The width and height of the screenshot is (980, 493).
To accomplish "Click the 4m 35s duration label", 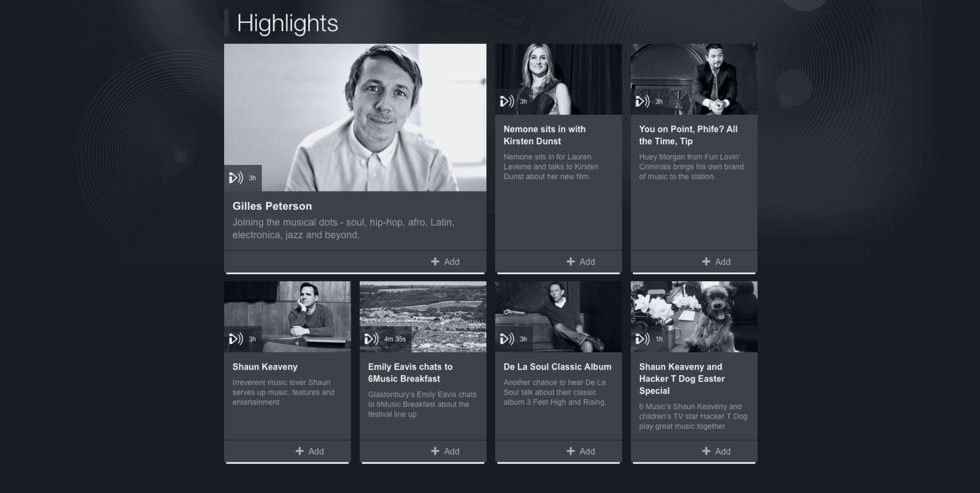I will point(395,339).
